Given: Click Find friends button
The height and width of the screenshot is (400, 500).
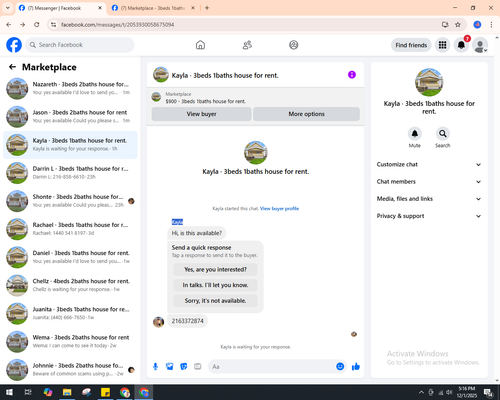Looking at the screenshot, I should pos(411,45).
